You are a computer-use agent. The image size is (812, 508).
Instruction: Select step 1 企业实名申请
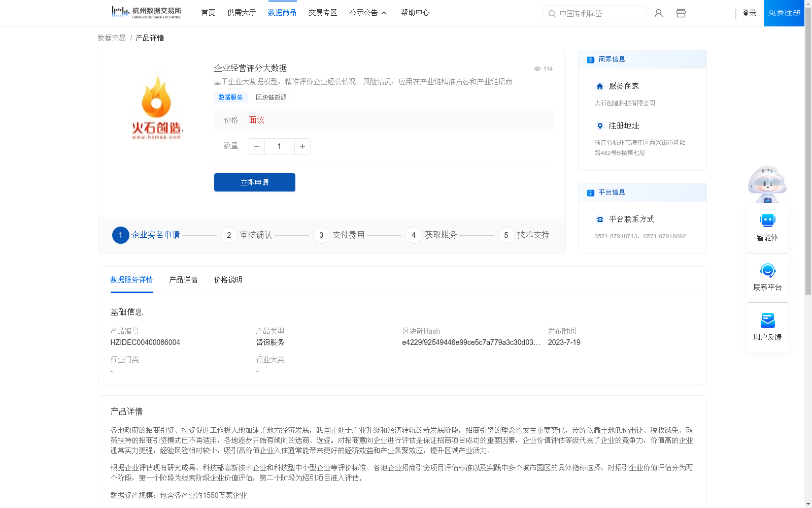[x=146, y=235]
